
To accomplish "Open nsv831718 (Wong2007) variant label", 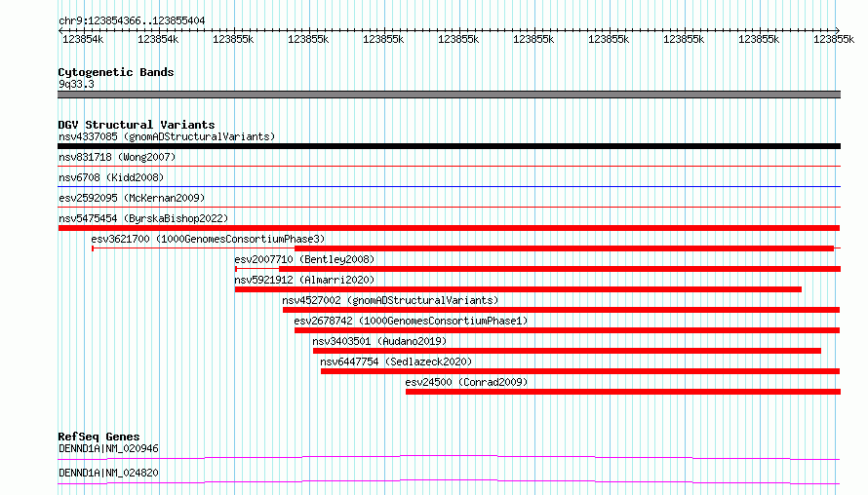I will tap(117, 157).
